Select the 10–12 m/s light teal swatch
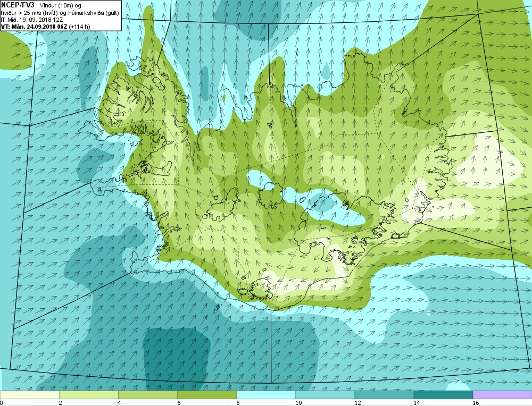This screenshot has width=532, height=406. [325, 395]
